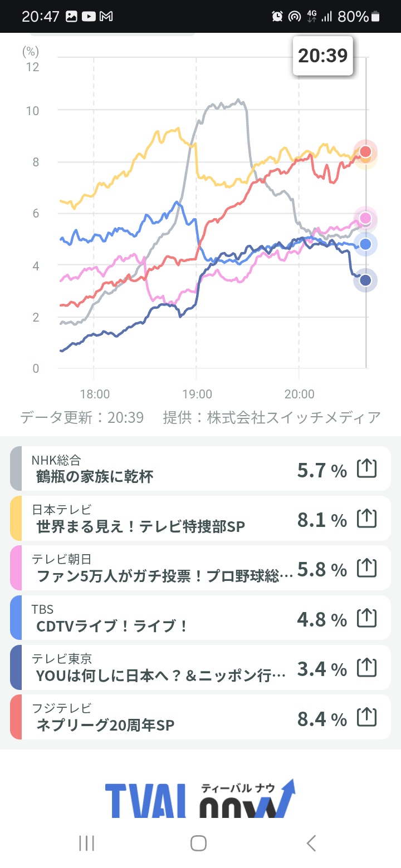Tap share icon for フジテレビ row

click(x=366, y=717)
